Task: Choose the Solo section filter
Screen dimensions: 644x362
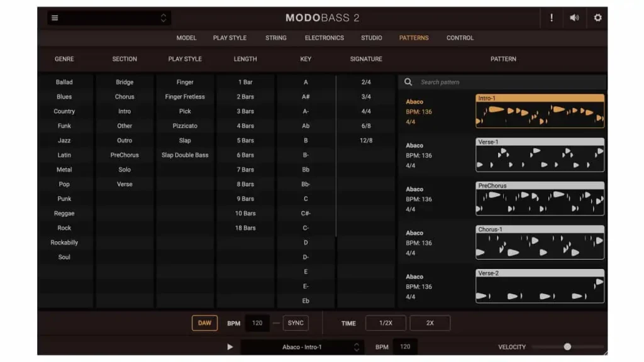Action: tap(125, 170)
